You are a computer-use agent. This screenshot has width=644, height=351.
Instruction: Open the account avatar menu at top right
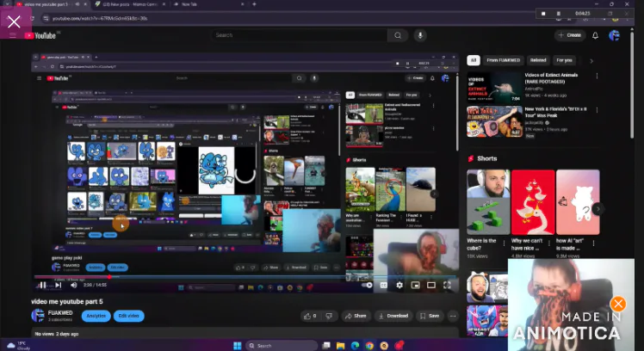[x=614, y=35]
